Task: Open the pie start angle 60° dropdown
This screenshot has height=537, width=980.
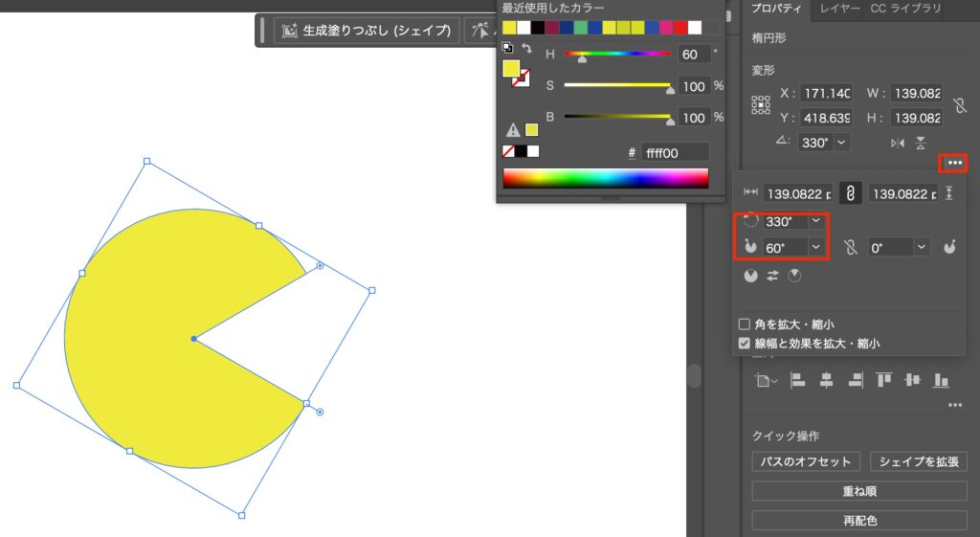Action: 815,247
